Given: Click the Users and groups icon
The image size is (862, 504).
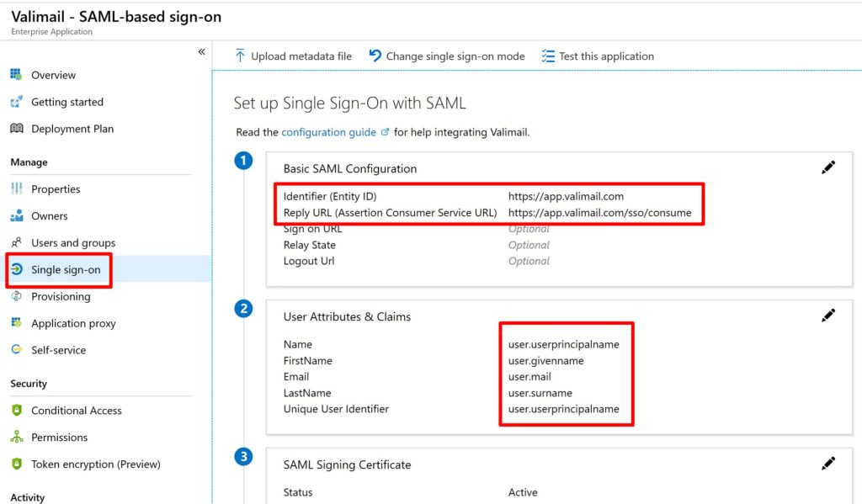Looking at the screenshot, I should tap(16, 243).
